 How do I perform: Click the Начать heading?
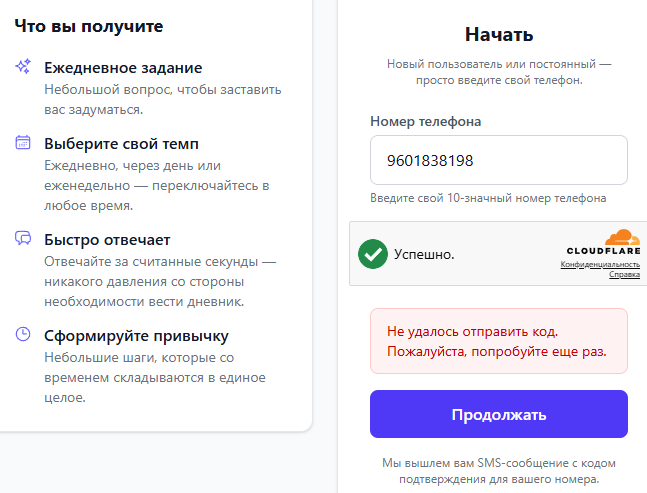point(498,35)
